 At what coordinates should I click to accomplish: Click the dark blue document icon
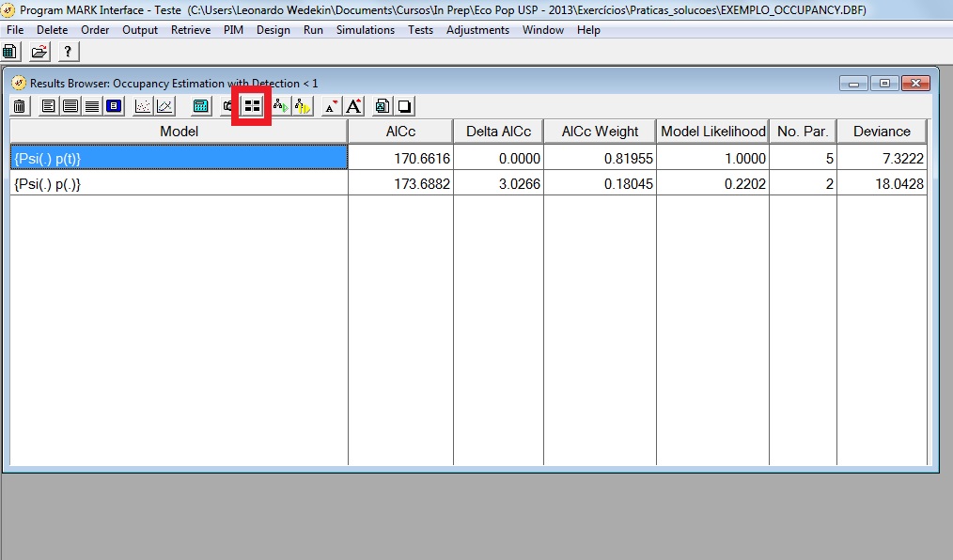click(x=114, y=106)
